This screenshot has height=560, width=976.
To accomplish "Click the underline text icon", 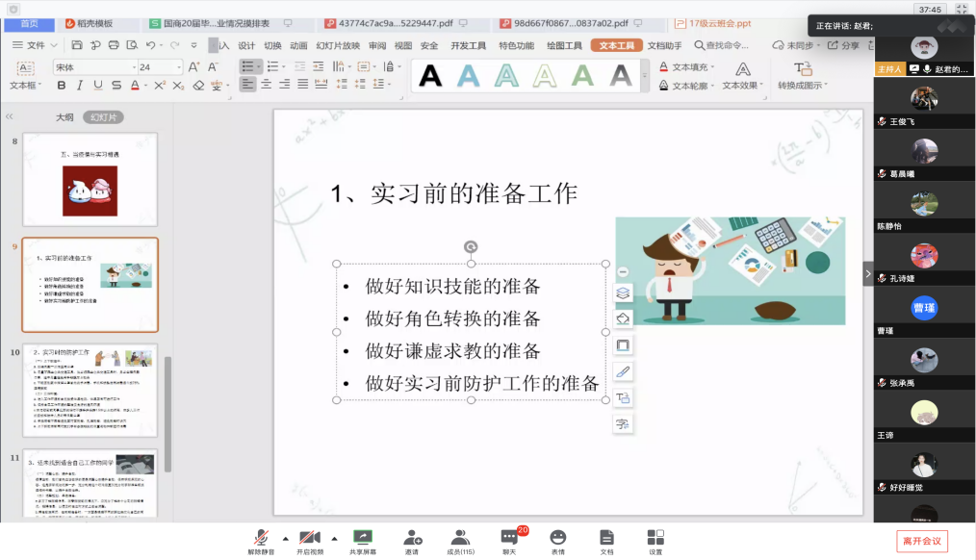I will click(x=98, y=86).
